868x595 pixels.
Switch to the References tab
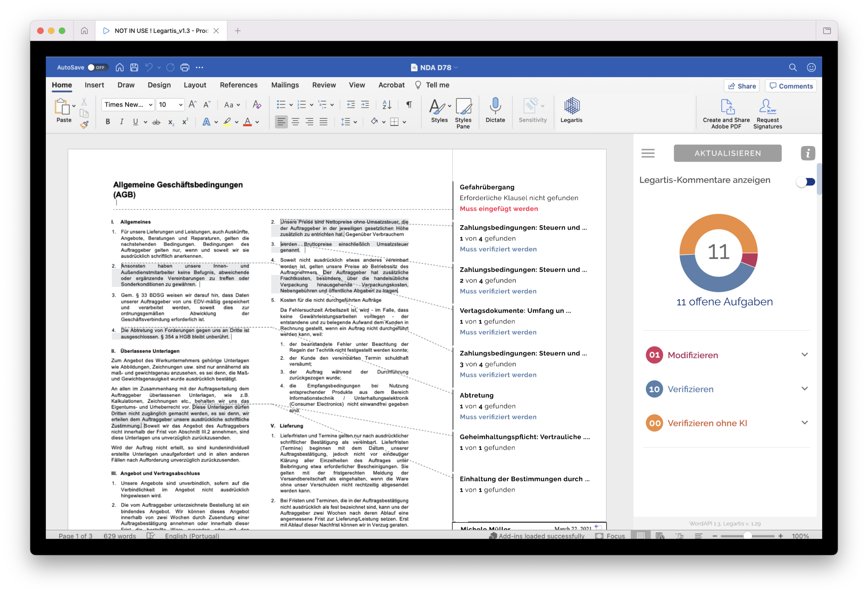239,85
